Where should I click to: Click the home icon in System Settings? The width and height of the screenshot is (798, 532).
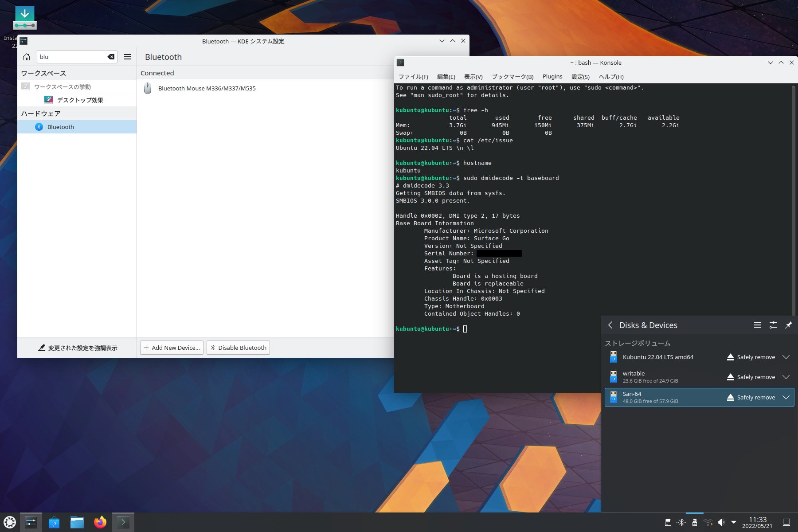pyautogui.click(x=27, y=57)
